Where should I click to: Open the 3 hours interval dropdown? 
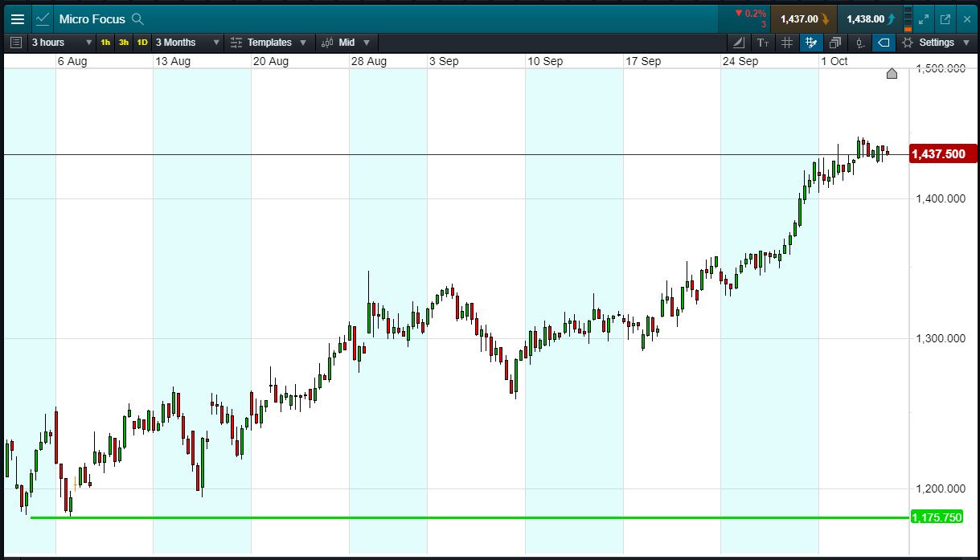pos(62,43)
